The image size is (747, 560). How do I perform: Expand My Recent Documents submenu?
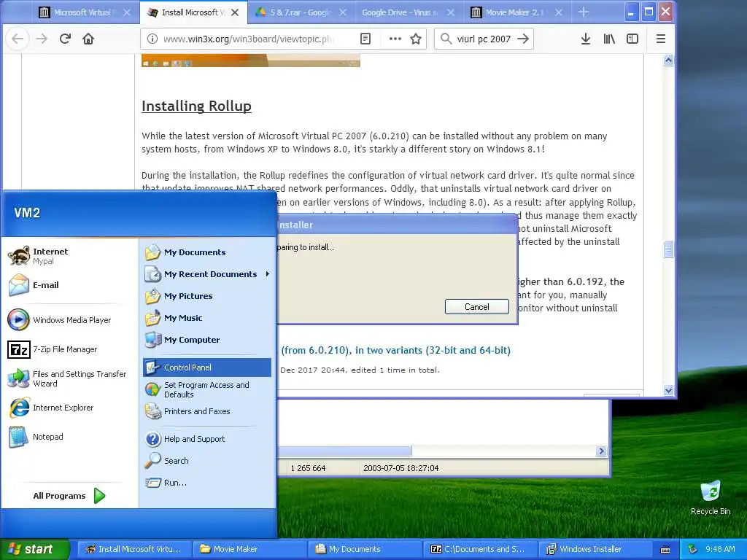point(206,274)
